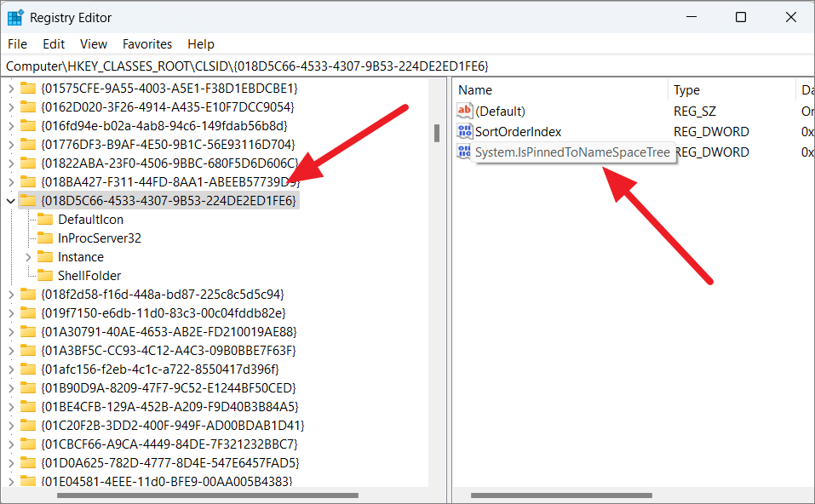Expand the {016fd94e-b02a-4ab8-94c6-149fdab56b8d} key
This screenshot has height=504, width=815.
coord(11,126)
